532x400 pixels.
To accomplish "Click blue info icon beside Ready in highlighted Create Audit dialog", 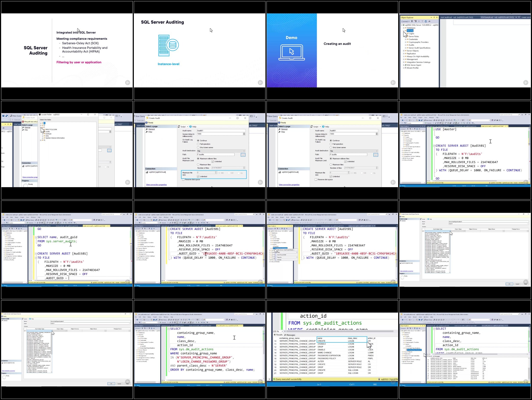I will point(147,123).
